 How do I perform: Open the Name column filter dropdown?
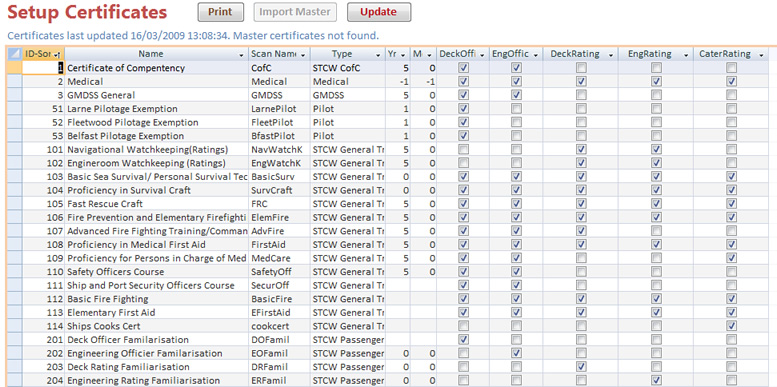tap(242, 55)
